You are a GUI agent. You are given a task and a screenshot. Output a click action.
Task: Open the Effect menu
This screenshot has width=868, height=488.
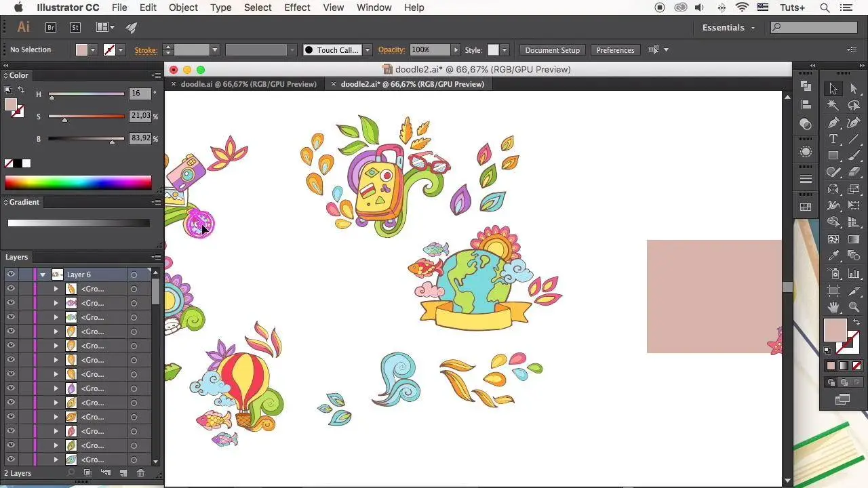click(x=297, y=7)
